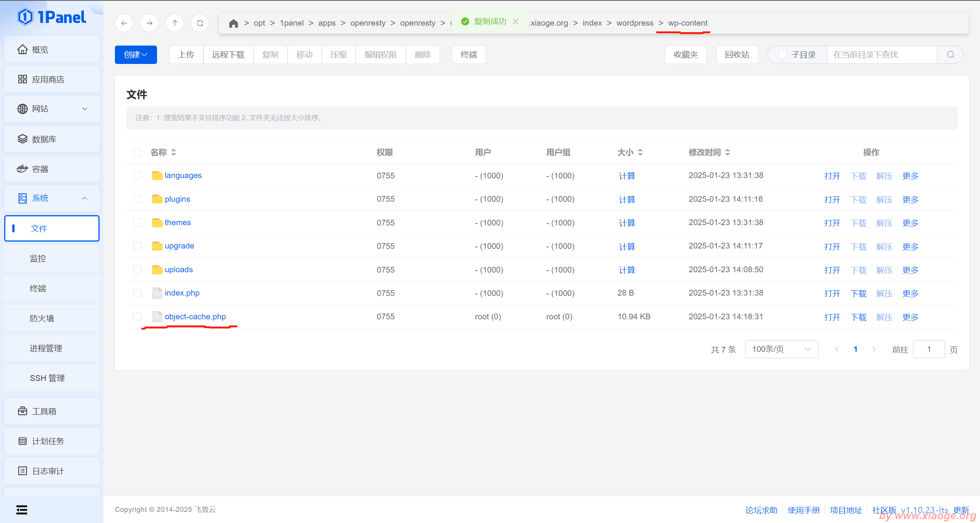The height and width of the screenshot is (523, 980).
Task: Check the object-cache.php row checkbox
Action: point(137,317)
